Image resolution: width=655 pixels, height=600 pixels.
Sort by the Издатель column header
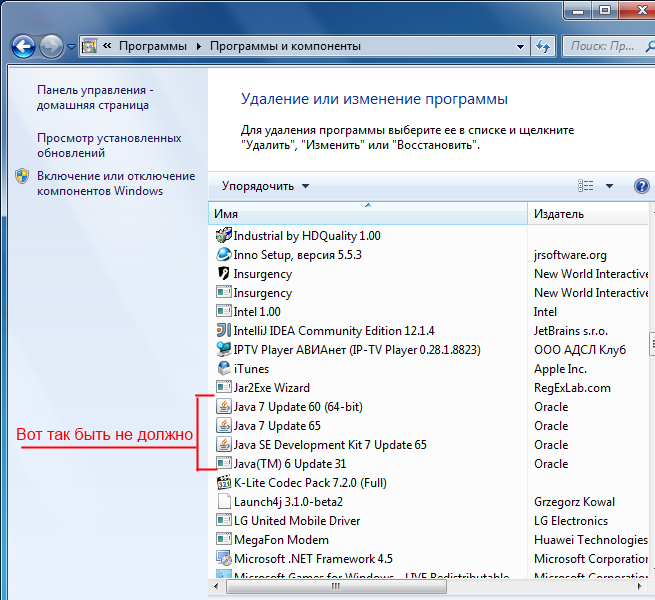coord(589,214)
